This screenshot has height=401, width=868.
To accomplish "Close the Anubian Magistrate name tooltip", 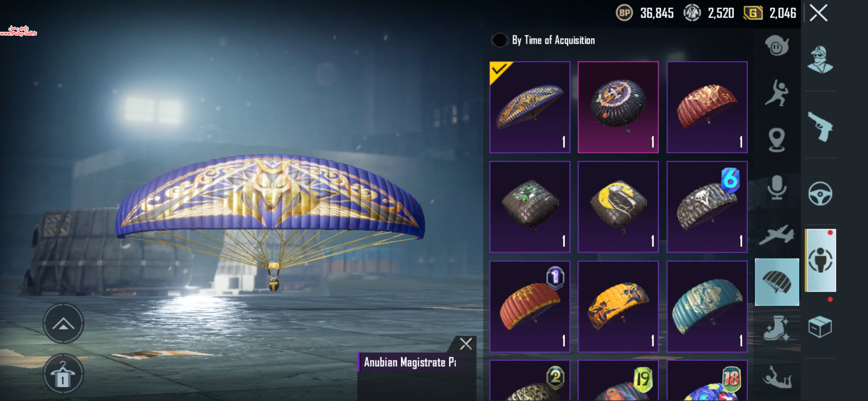I will pyautogui.click(x=466, y=344).
